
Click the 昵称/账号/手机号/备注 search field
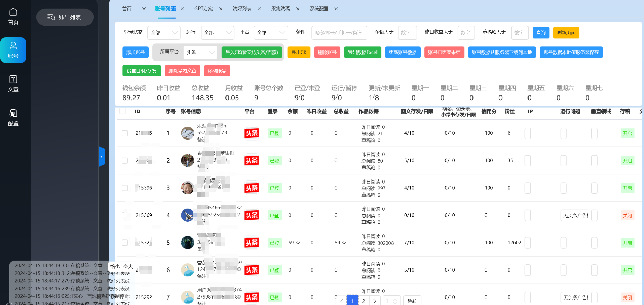339,33
